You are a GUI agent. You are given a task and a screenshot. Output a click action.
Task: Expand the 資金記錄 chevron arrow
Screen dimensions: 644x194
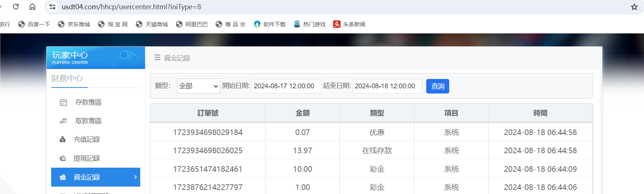[x=135, y=177]
